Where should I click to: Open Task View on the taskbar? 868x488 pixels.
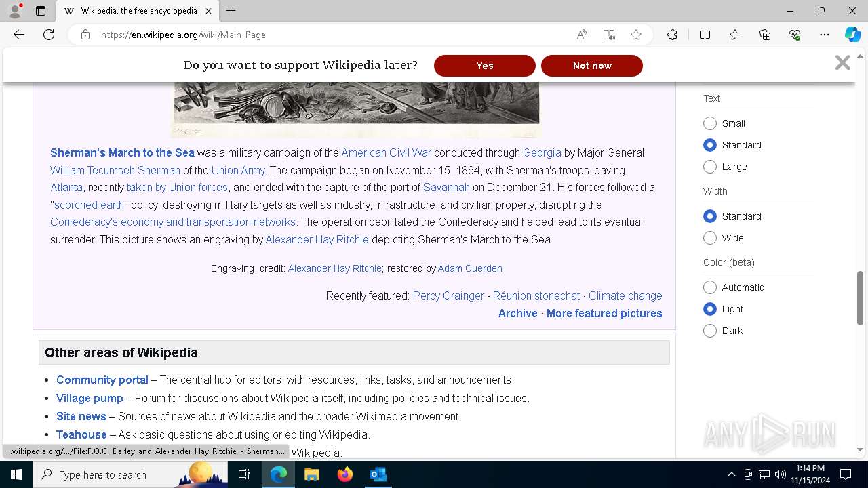pos(244,474)
